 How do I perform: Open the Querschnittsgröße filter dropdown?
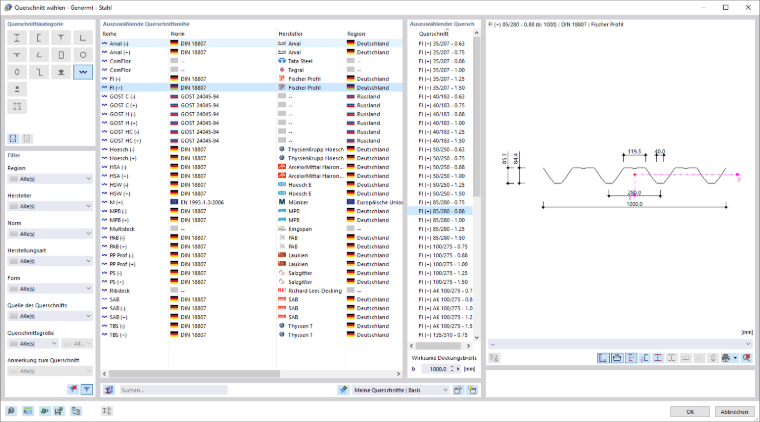(x=33, y=344)
